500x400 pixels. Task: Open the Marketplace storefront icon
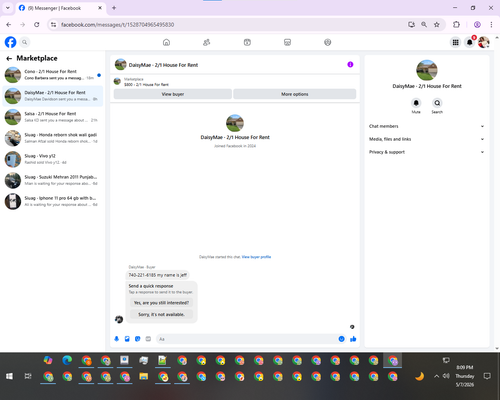(287, 42)
